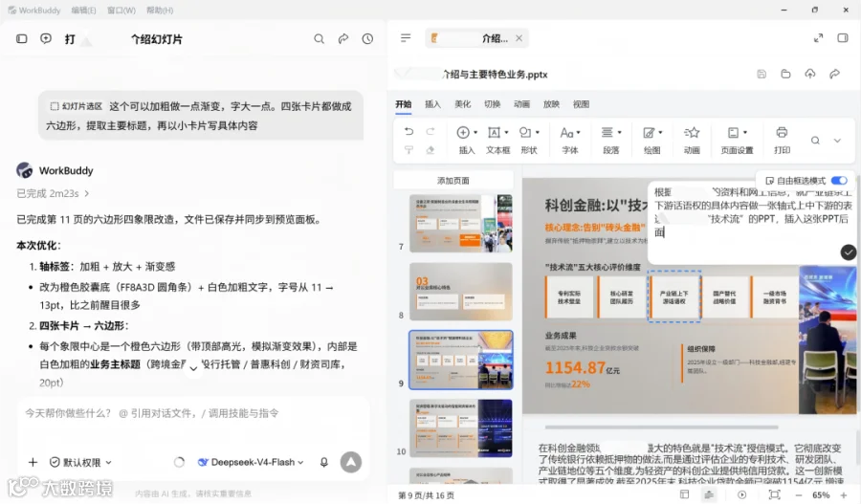Open the Deepseek-V4-Flash model dropdown

pos(251,462)
